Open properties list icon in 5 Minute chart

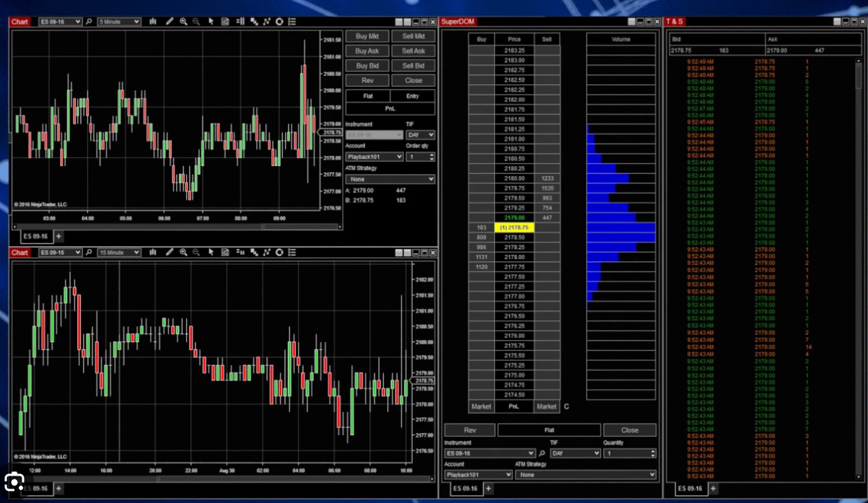tap(292, 22)
